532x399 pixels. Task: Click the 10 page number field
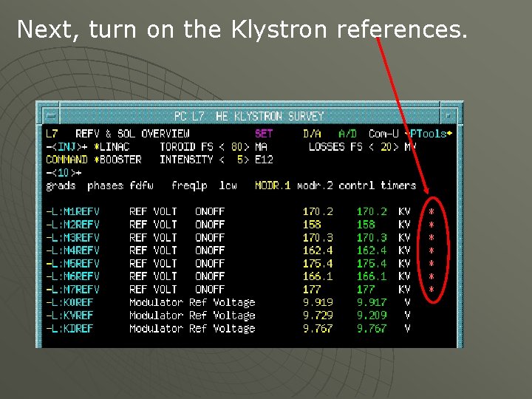[64, 173]
